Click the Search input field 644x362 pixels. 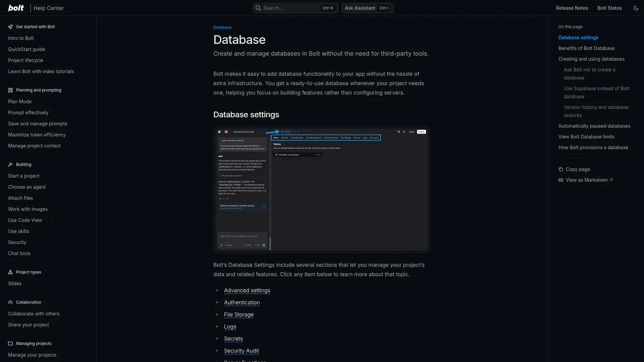point(295,8)
